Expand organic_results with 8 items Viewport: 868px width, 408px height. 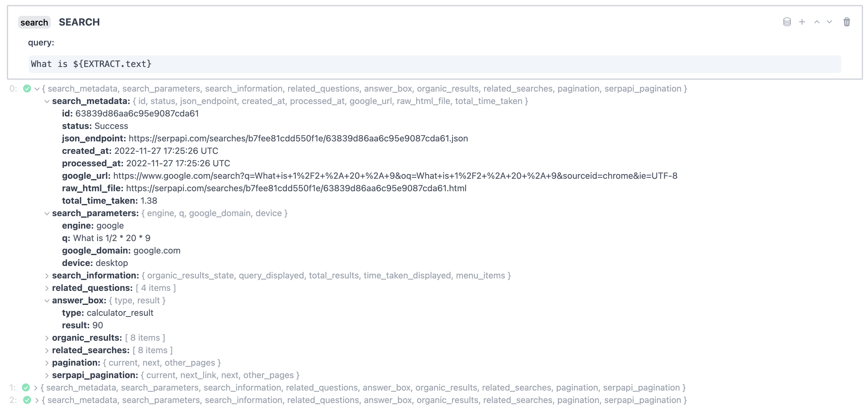coord(47,338)
